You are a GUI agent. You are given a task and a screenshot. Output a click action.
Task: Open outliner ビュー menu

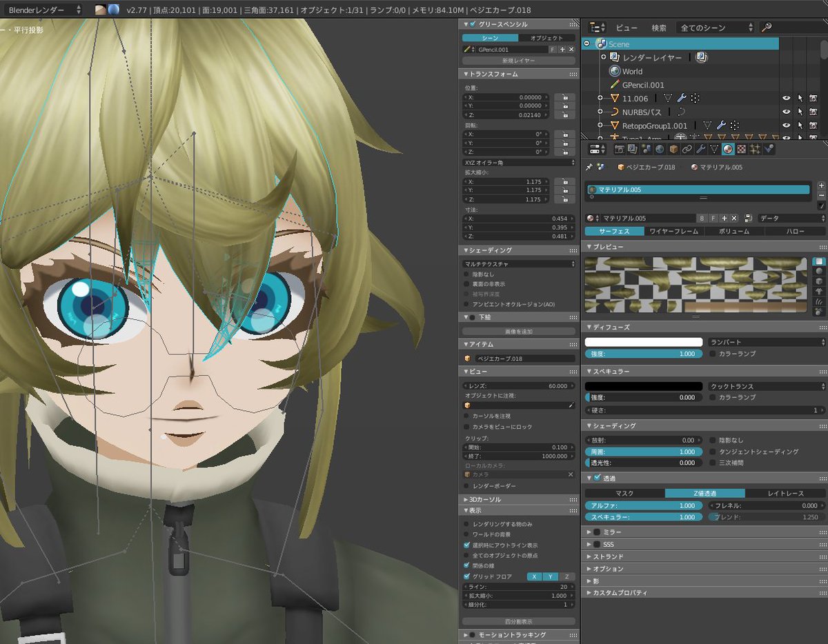(626, 28)
